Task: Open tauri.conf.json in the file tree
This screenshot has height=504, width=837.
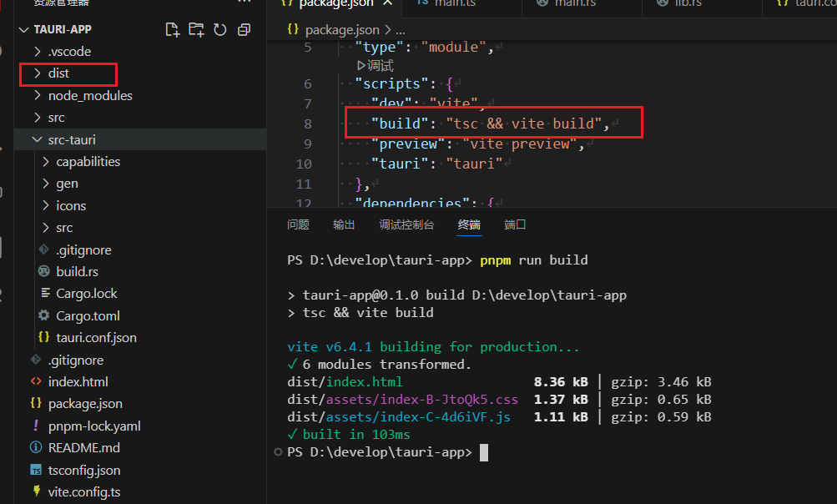Action: (x=95, y=338)
